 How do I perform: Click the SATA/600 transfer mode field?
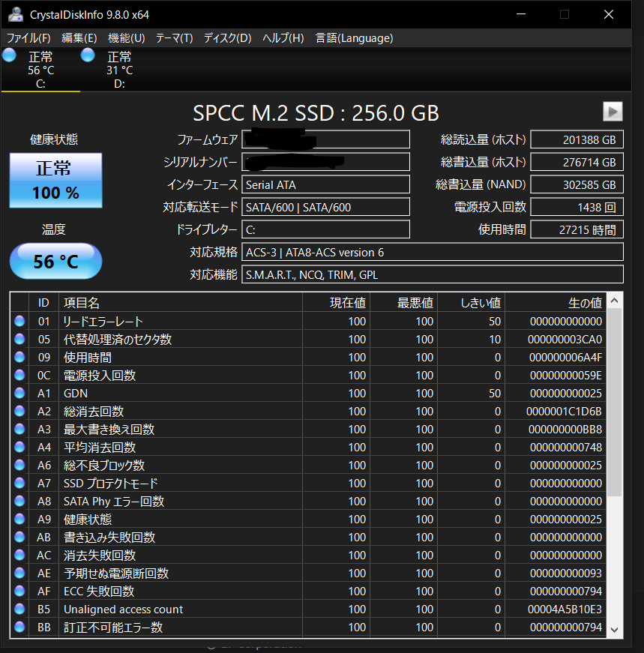[326, 207]
